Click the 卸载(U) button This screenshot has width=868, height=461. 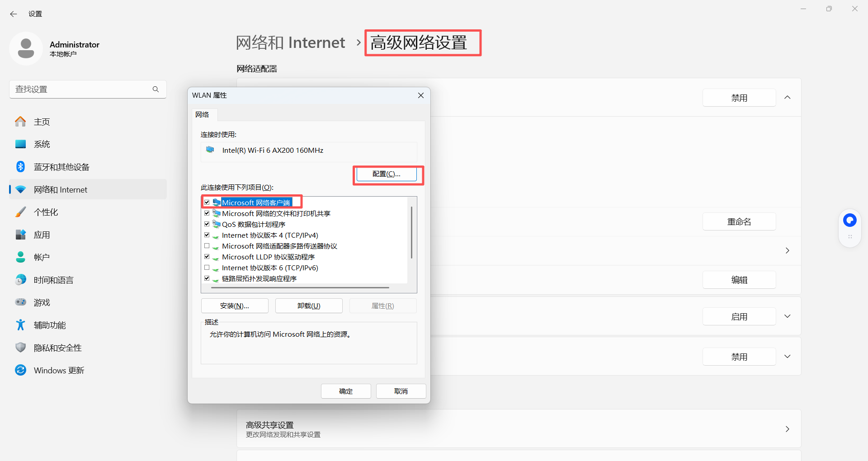pyautogui.click(x=309, y=306)
